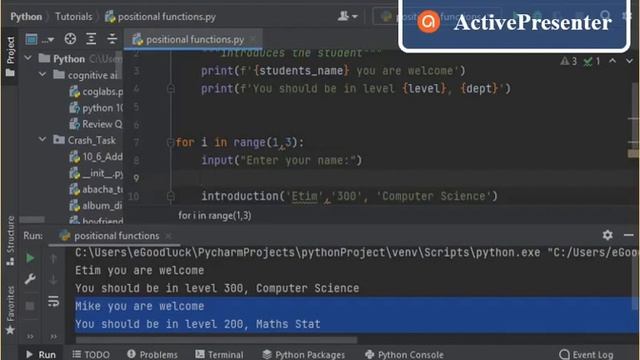Open the album_di file
Screen dimensions: 640x360
[96, 206]
